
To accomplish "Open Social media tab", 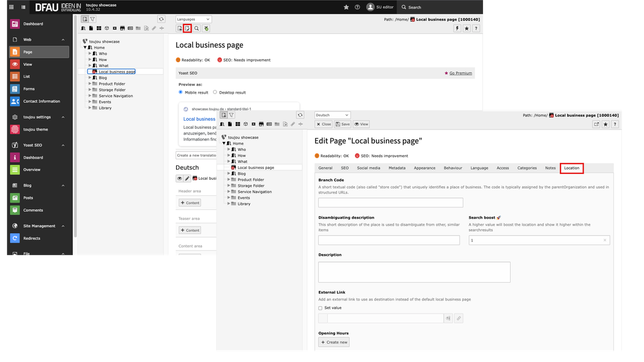I will pyautogui.click(x=369, y=168).
